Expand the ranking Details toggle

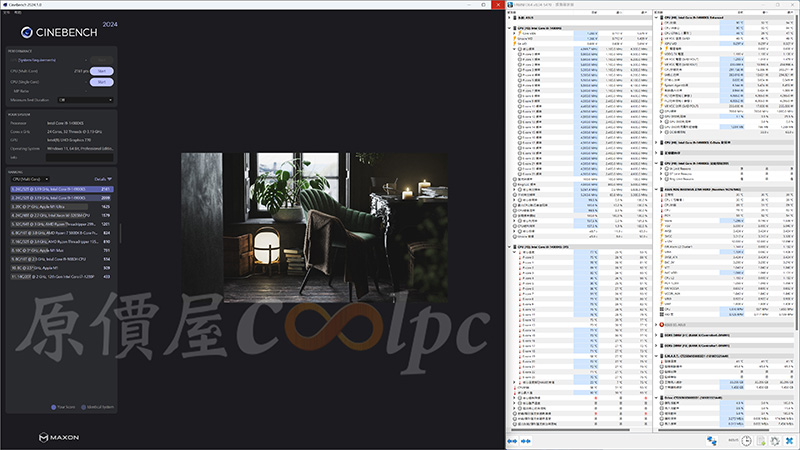coord(103,179)
